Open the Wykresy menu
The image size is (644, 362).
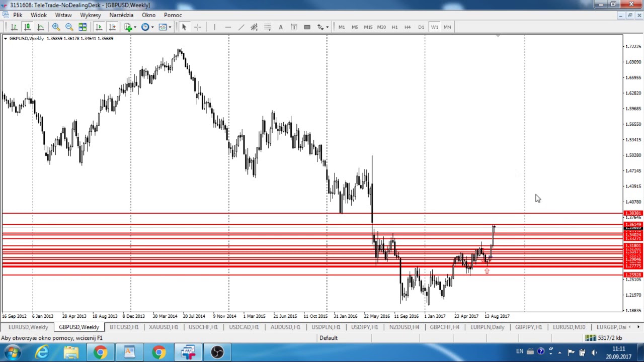coord(91,15)
